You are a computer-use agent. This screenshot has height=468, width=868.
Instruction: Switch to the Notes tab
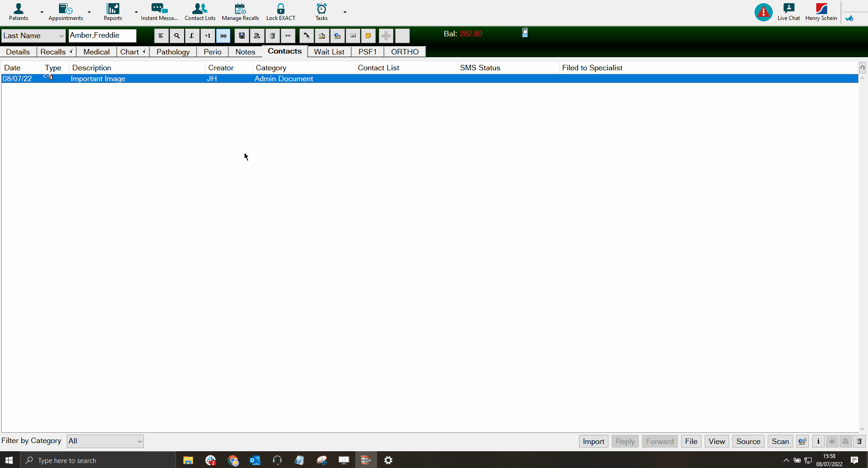pos(245,52)
